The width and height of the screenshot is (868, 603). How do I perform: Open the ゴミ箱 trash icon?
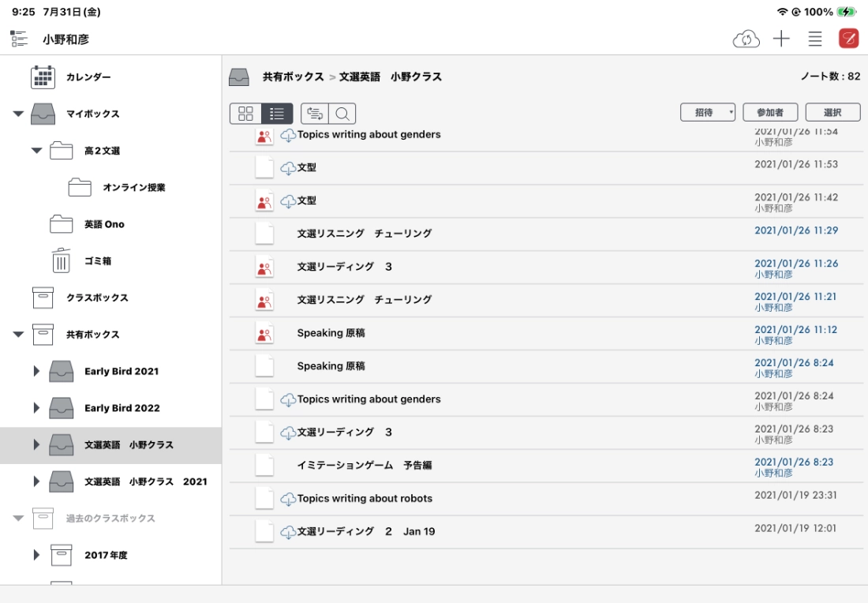(x=61, y=260)
